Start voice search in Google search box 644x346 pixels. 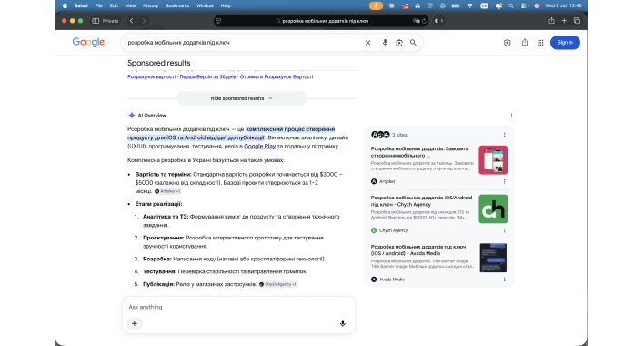pos(385,43)
